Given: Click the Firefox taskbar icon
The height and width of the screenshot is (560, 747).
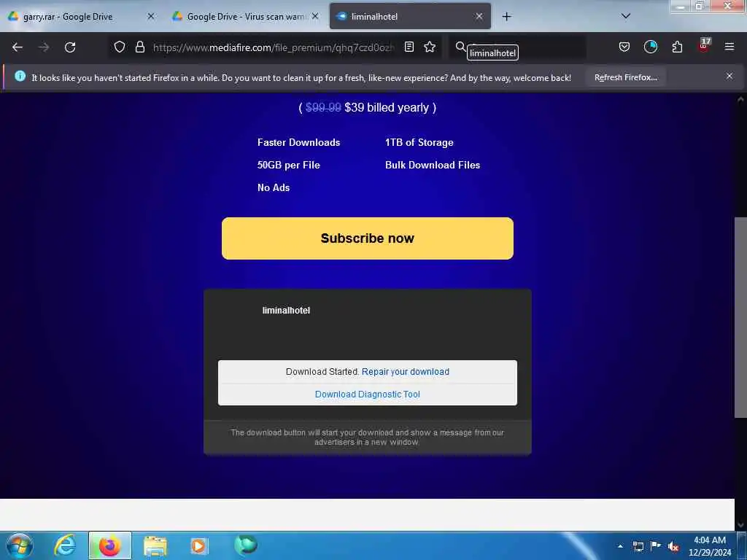Looking at the screenshot, I should coord(109,545).
